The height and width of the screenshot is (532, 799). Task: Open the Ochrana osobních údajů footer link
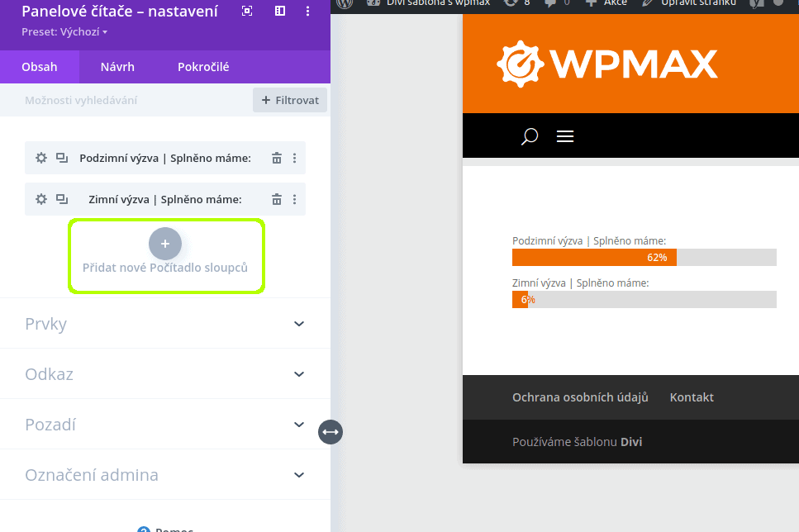point(580,397)
